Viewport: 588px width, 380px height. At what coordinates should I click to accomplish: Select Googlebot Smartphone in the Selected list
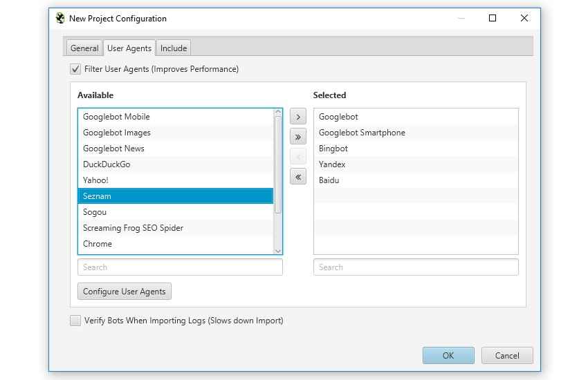pyautogui.click(x=362, y=133)
